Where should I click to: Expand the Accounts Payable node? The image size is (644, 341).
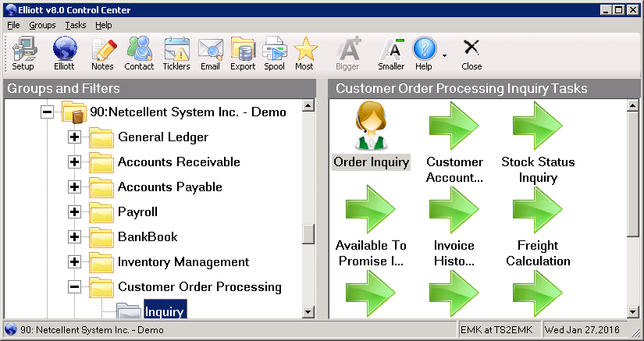[74, 187]
